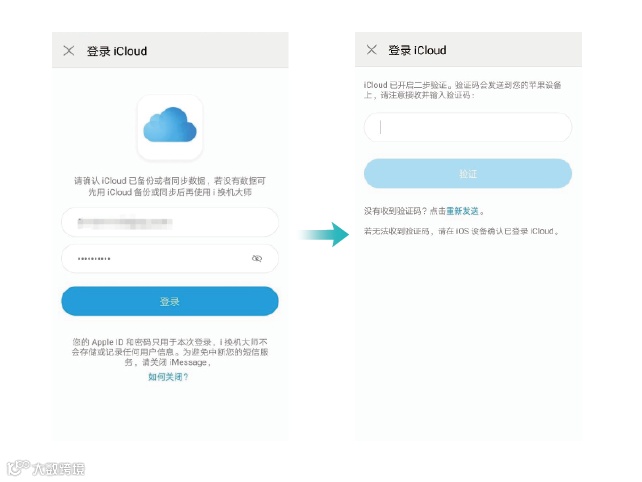Click the 没有收到验证码? text
This screenshot has width=642, height=482.
click(396, 211)
